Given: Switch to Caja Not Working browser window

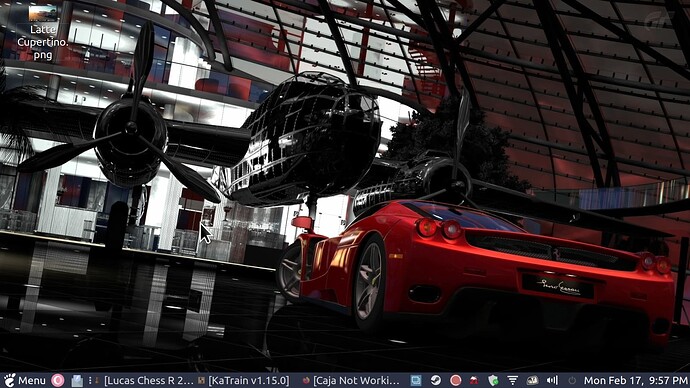Looking at the screenshot, I should (x=351, y=381).
